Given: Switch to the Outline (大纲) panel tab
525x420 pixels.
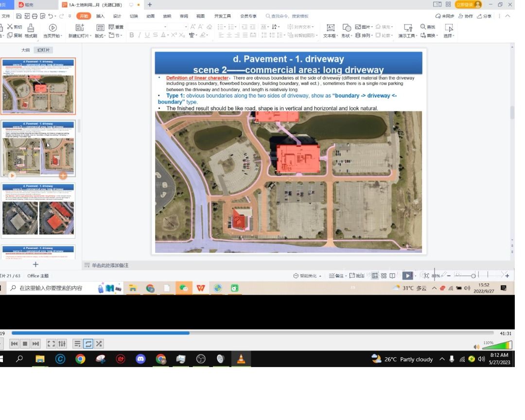Looking at the screenshot, I should tap(25, 50).
